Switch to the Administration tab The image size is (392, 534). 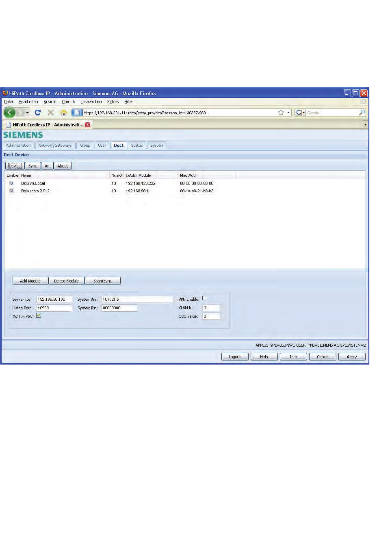[x=18, y=145]
